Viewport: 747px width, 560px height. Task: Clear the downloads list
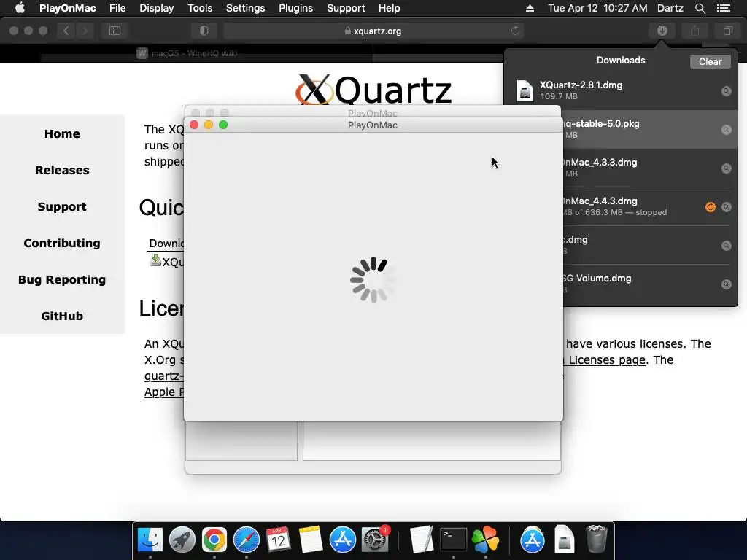(x=710, y=61)
